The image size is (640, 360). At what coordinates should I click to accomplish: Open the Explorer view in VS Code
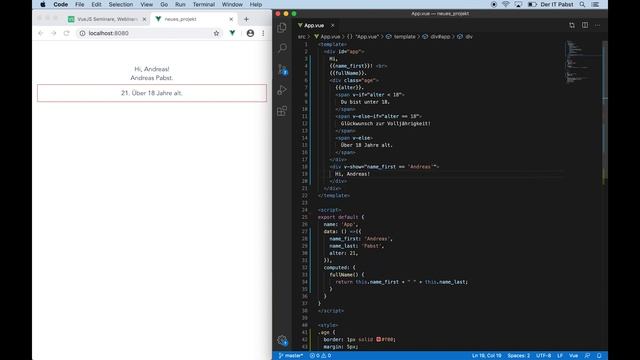coord(282,28)
